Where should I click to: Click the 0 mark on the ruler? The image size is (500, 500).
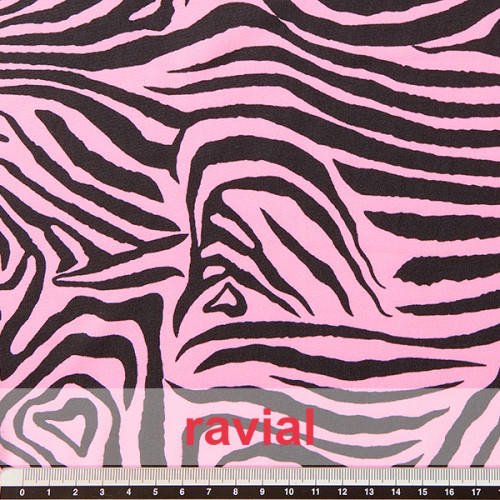22,492
